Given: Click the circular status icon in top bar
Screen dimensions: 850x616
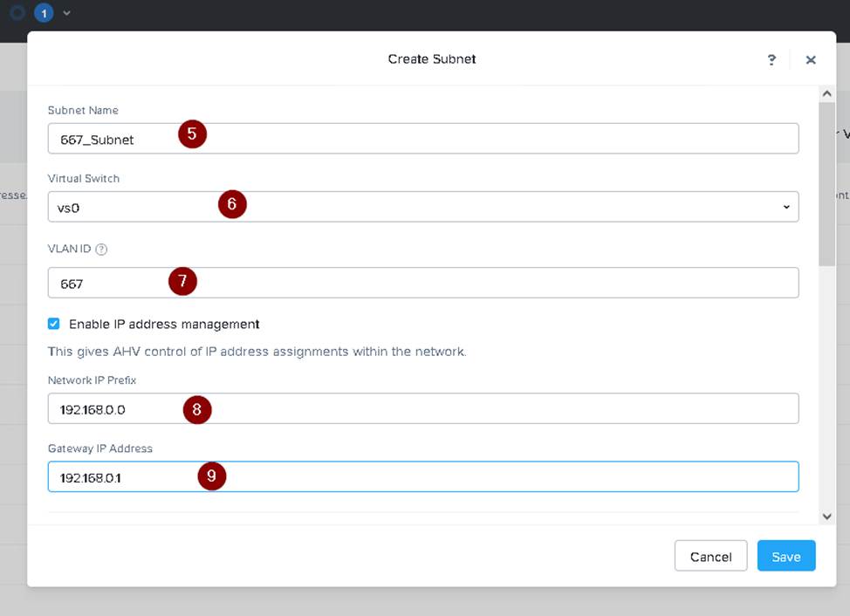Looking at the screenshot, I should [17, 13].
